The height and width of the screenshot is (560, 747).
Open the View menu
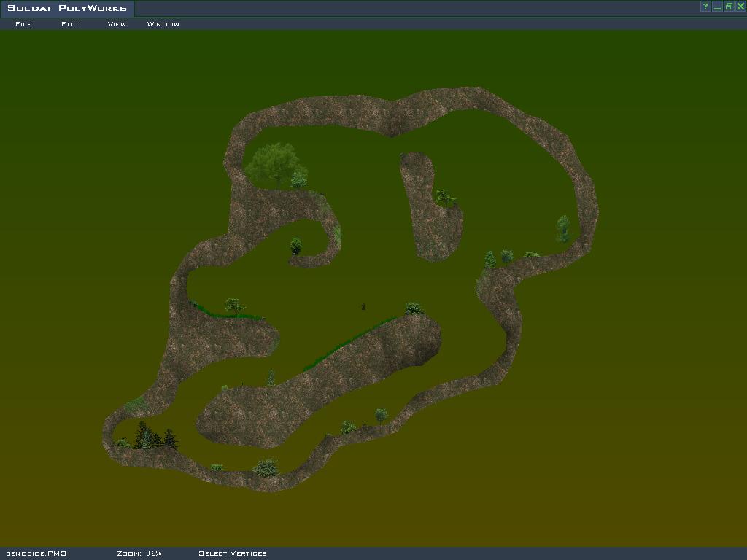(117, 24)
